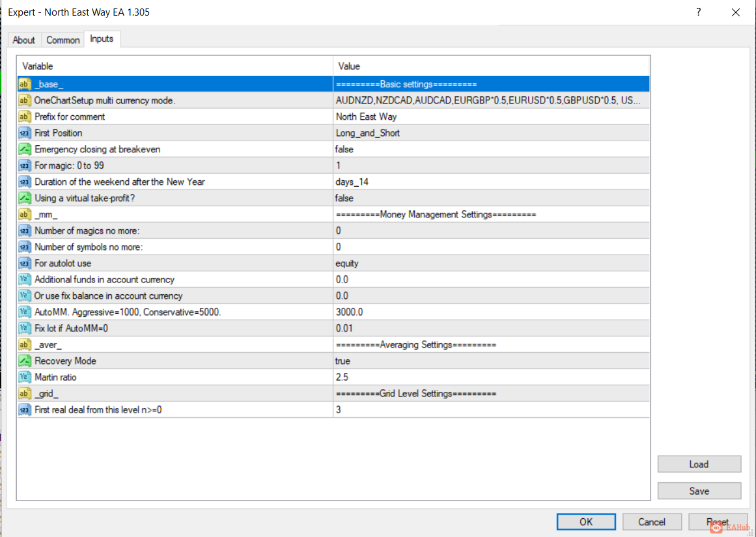Edit the First real deal level value 3
The image size is (756, 537).
point(492,409)
